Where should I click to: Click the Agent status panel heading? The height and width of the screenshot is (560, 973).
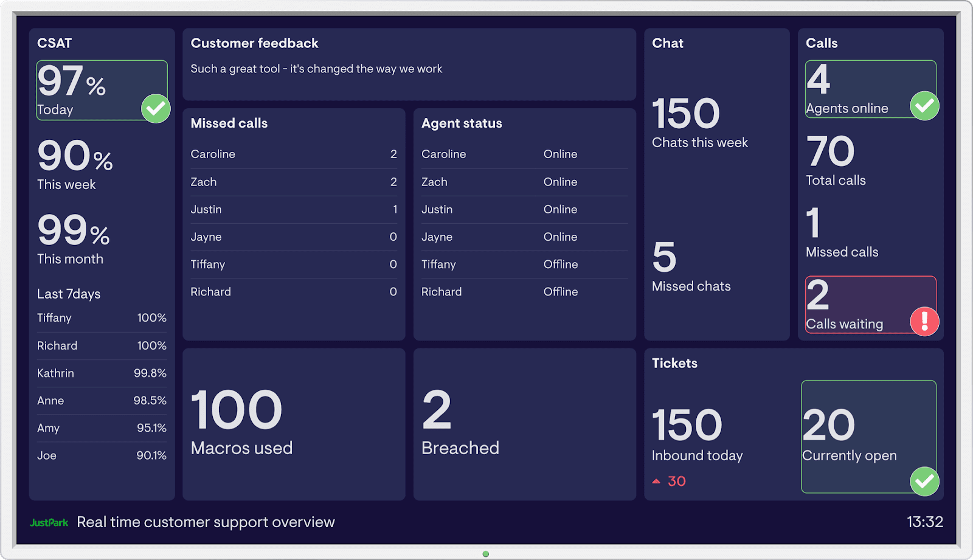(x=462, y=123)
